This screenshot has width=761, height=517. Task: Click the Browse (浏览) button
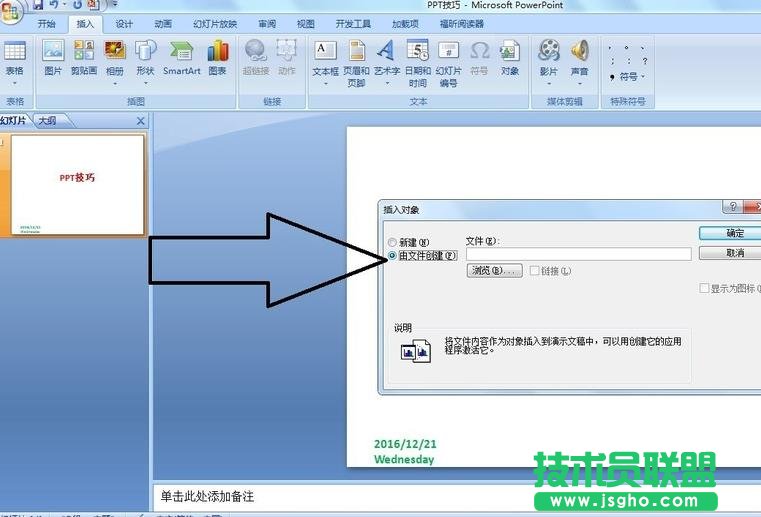[495, 270]
